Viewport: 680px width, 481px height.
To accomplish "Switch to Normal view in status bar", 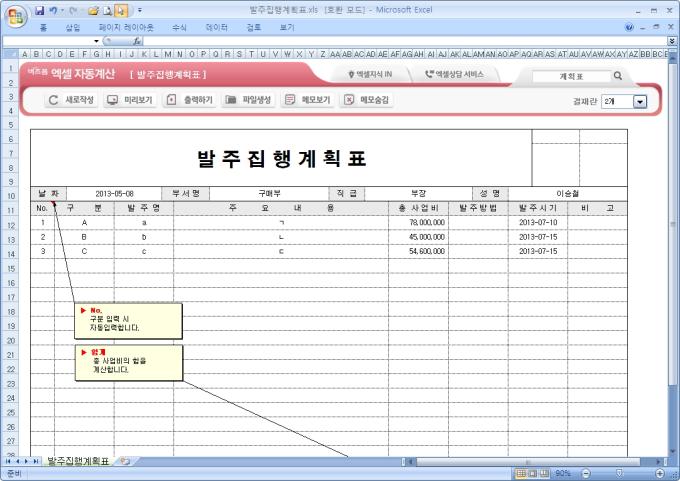I will click(x=521, y=473).
